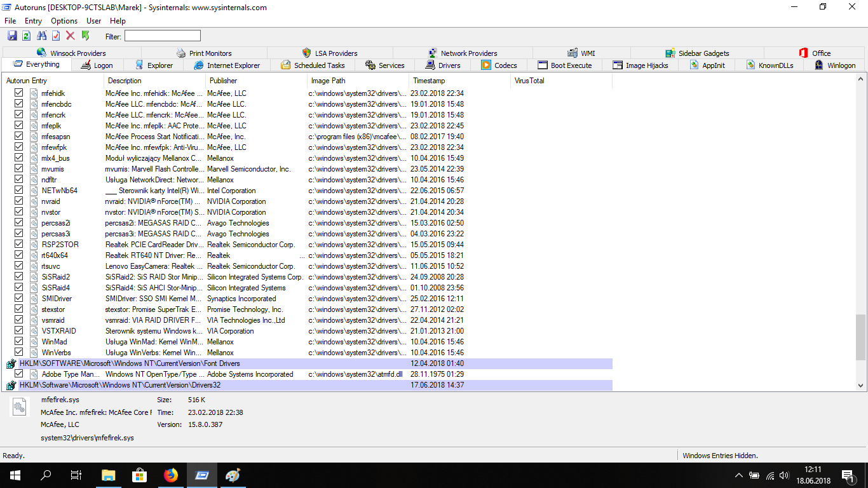Image resolution: width=868 pixels, height=488 pixels.
Task: Switch to the Codecs tab
Action: (499, 65)
